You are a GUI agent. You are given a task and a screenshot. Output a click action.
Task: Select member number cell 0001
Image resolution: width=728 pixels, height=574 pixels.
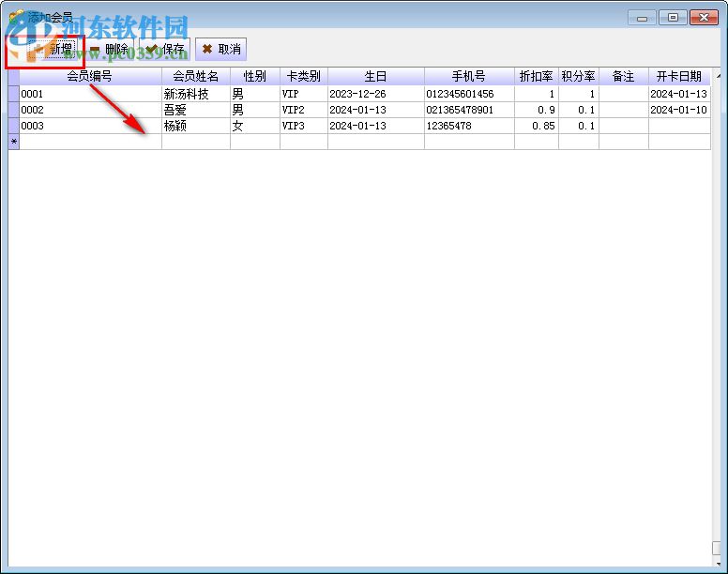pos(90,94)
